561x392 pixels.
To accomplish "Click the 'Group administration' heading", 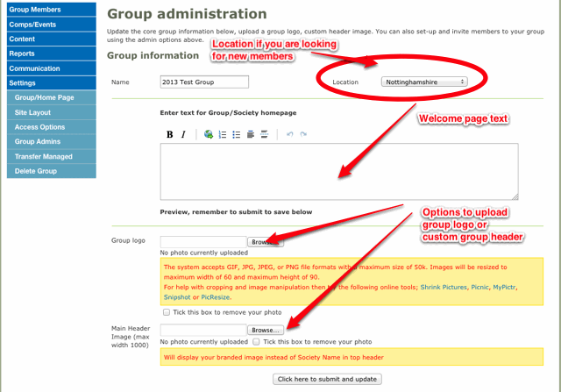I will (187, 14).
